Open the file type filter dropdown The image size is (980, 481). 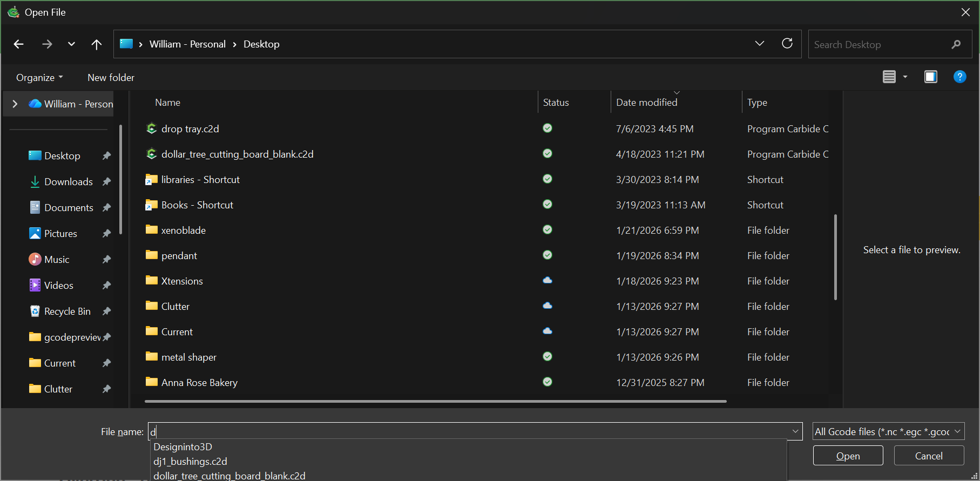click(x=888, y=431)
